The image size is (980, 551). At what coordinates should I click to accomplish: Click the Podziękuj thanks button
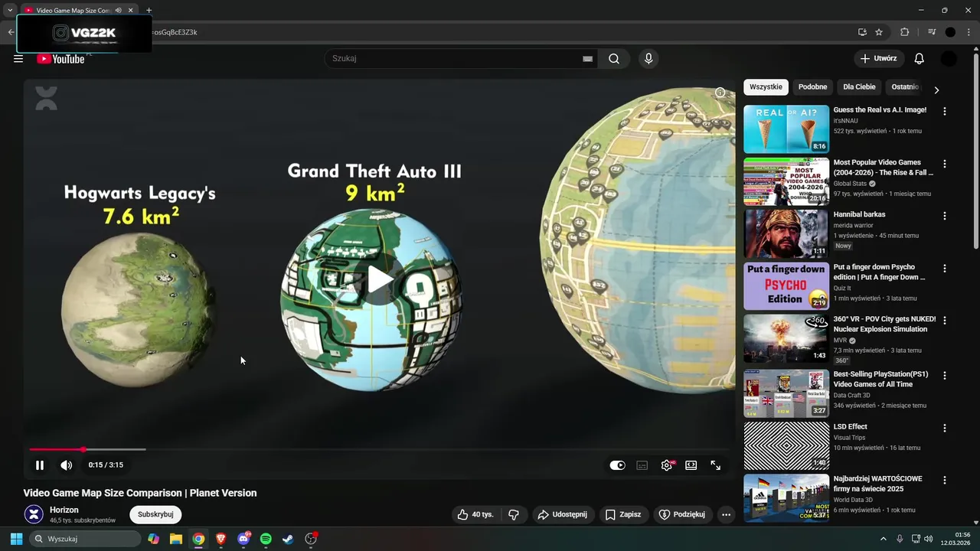point(681,514)
